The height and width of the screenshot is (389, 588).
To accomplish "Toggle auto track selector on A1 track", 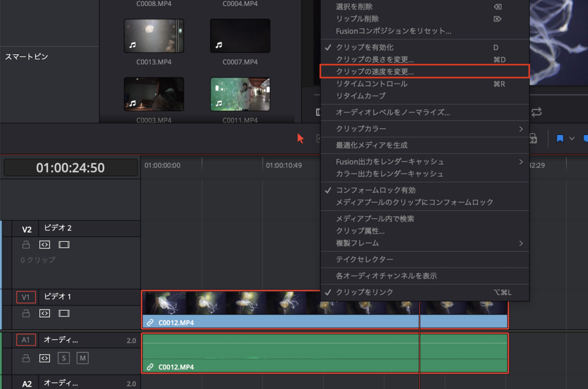I will pyautogui.click(x=45, y=358).
